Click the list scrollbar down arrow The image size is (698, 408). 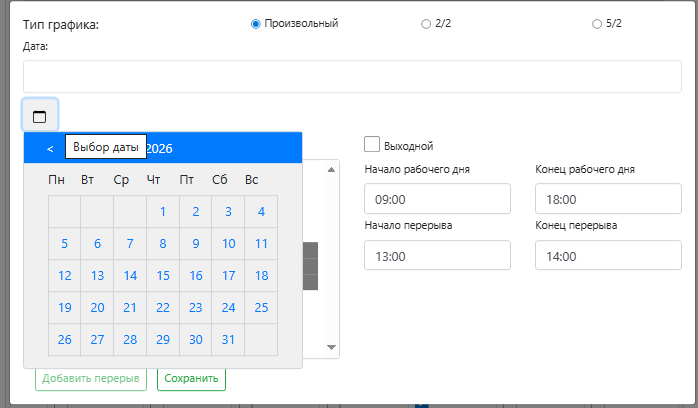tap(331, 347)
